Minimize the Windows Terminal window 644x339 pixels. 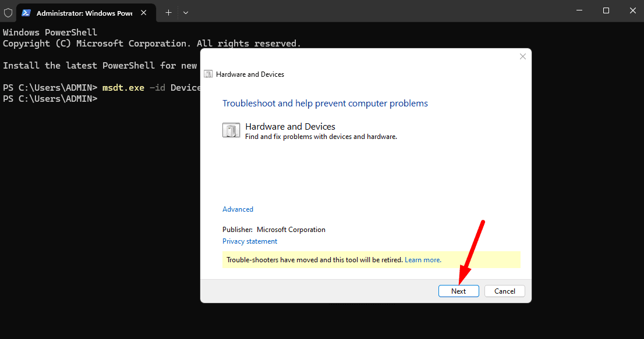(x=579, y=10)
